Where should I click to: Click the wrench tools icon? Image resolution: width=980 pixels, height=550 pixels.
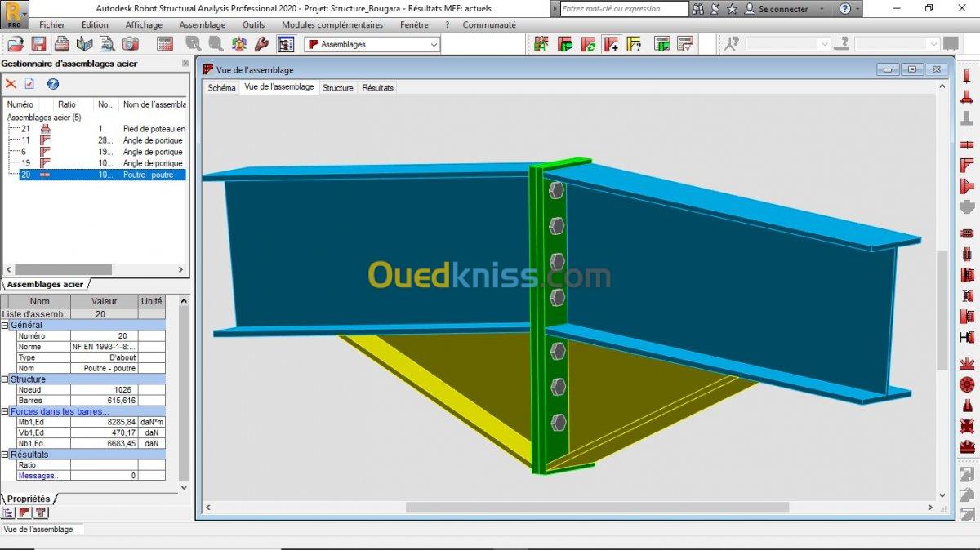(261, 44)
